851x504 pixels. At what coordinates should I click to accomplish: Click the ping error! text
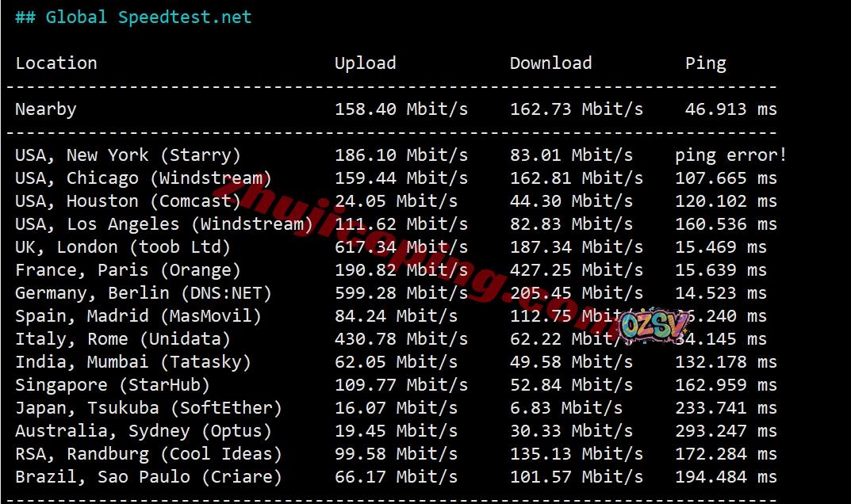[x=730, y=155]
